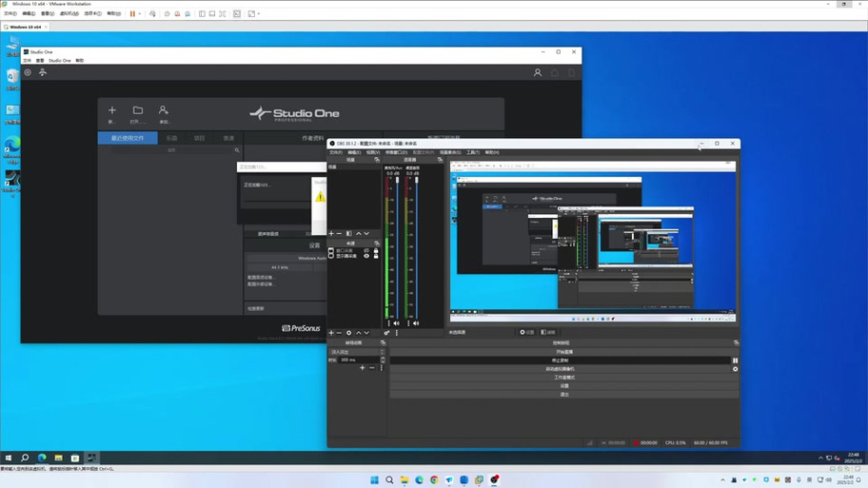The width and height of the screenshot is (868, 488).
Task: Mute second mixer channel speaker icon
Action: [x=416, y=323]
